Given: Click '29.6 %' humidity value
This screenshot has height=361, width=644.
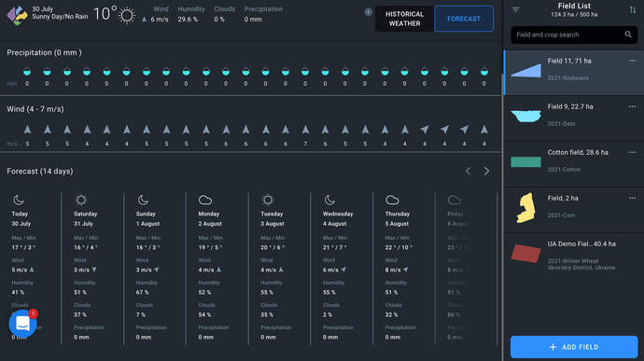Looking at the screenshot, I should click(188, 20).
